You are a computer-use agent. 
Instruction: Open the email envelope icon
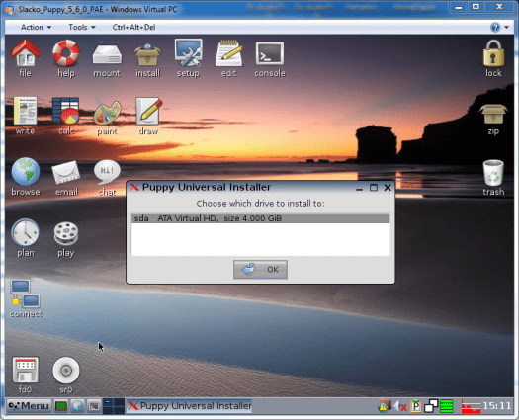(66, 172)
